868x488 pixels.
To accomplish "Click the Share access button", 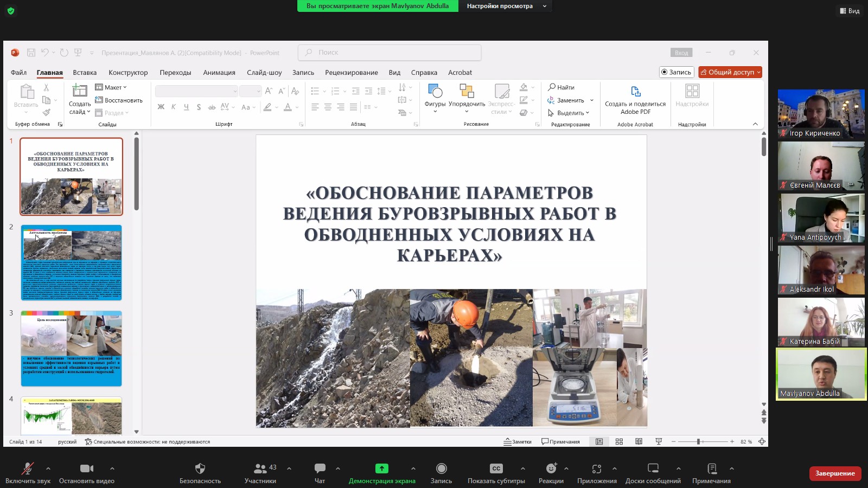I will 730,72.
